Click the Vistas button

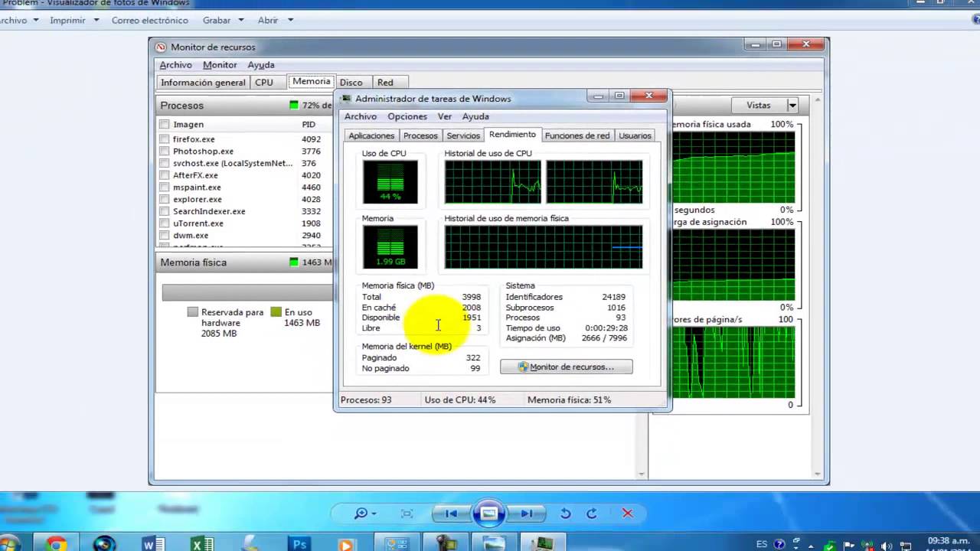[758, 106]
